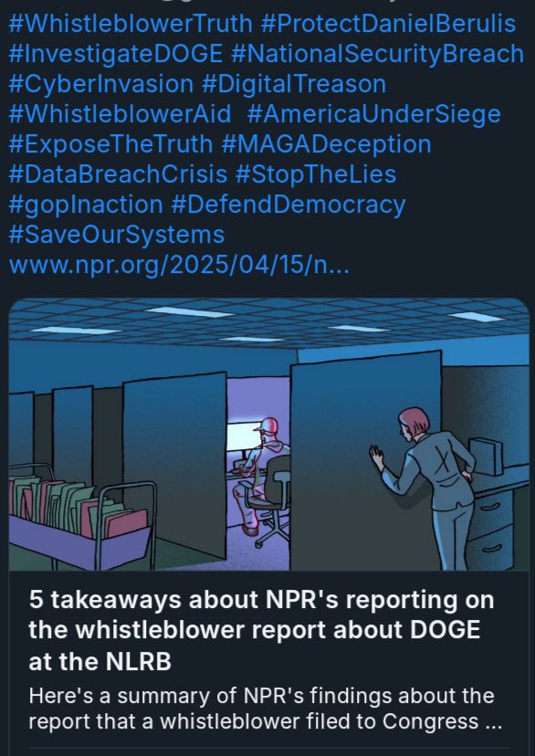
Task: Select the #CyberInvasion hashtag
Action: pos(101,84)
